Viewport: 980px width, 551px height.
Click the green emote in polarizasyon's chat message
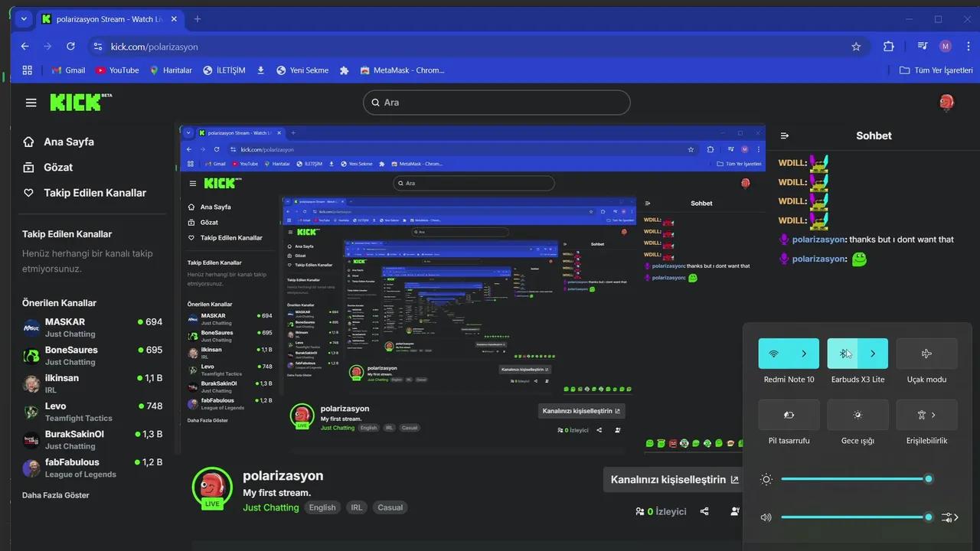860,259
